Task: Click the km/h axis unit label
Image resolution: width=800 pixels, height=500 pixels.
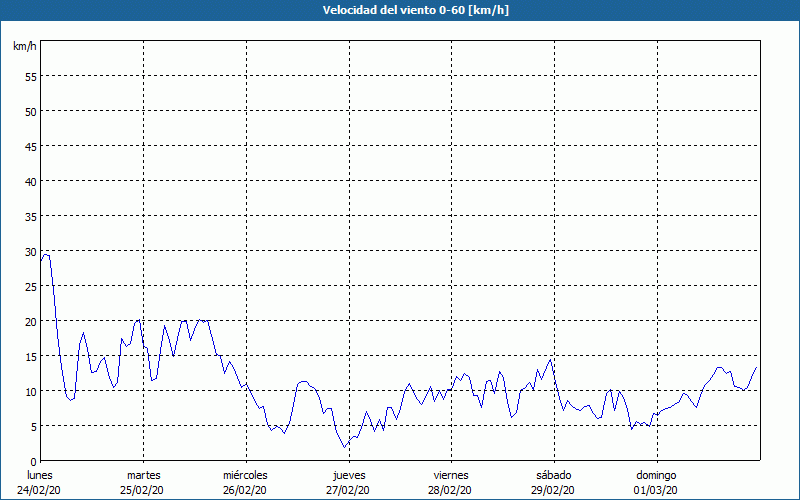Action: tap(25, 46)
